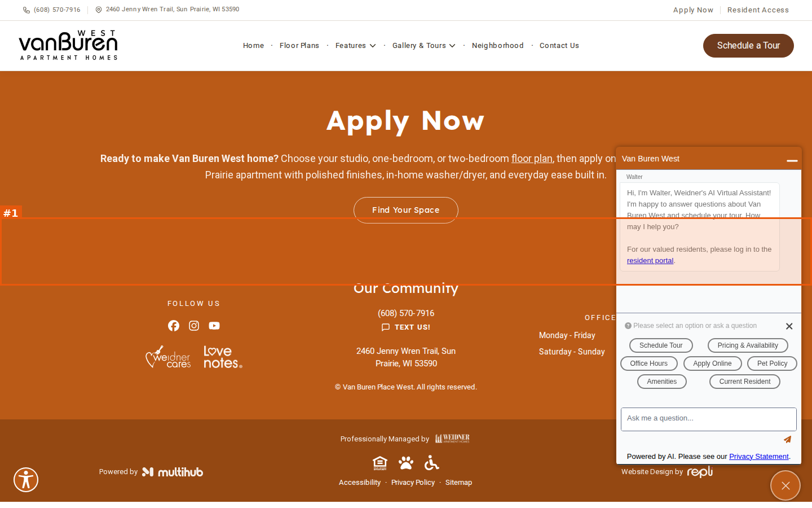Select Pet Policy chat option
Image resolution: width=812 pixels, height=508 pixels.
click(x=772, y=364)
